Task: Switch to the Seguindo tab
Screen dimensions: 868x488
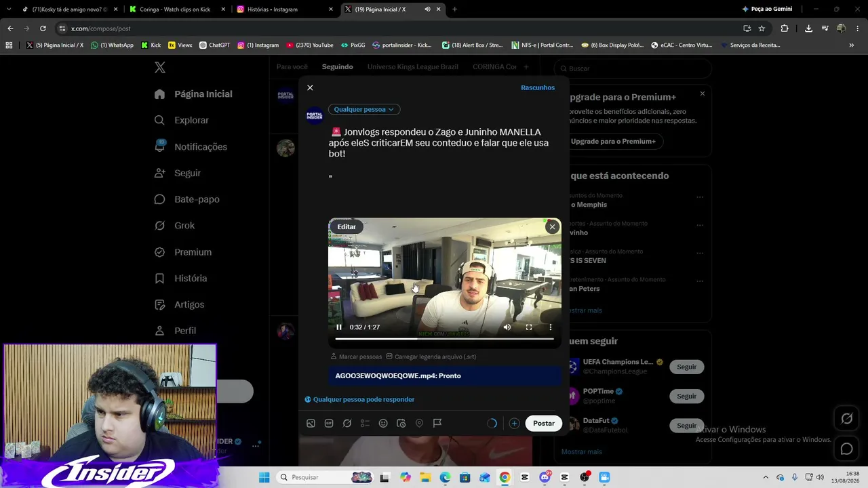Action: pos(338,66)
